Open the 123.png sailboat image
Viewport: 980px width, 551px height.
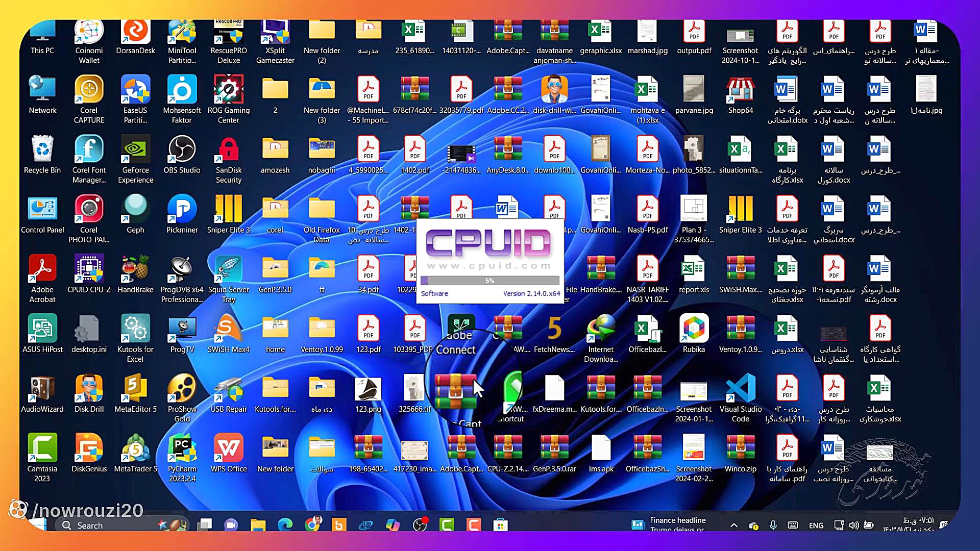[x=368, y=393]
